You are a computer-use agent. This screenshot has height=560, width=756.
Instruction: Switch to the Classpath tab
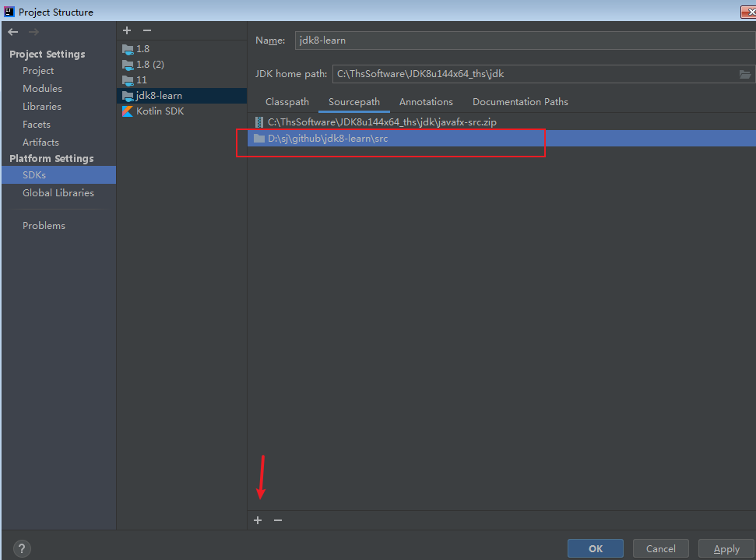287,102
